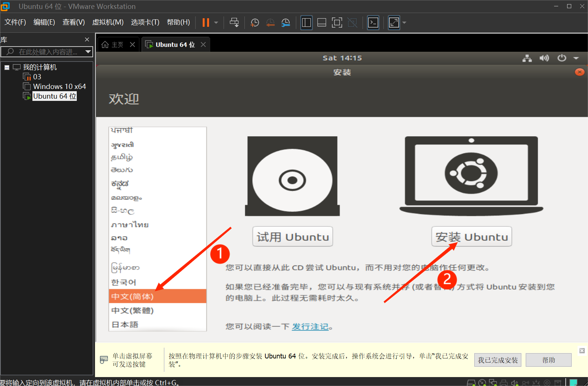The width and height of the screenshot is (588, 386).
Task: Click the webcam status icon
Action: (x=547, y=383)
